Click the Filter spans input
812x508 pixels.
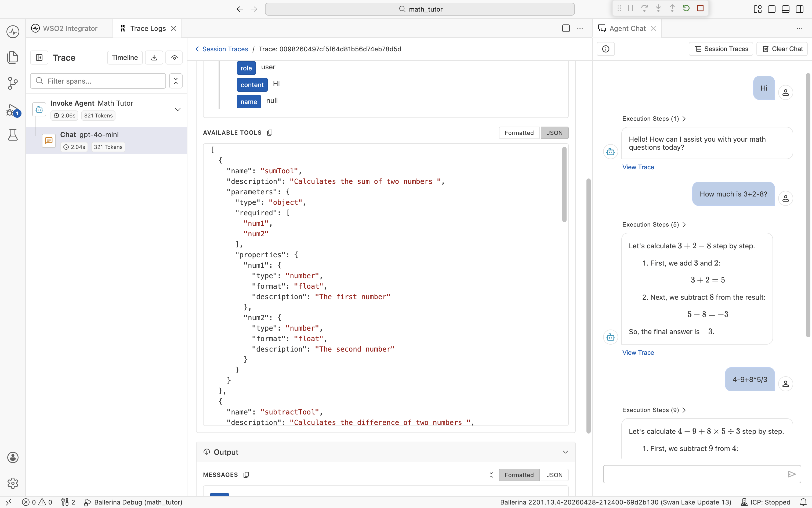tap(98, 81)
